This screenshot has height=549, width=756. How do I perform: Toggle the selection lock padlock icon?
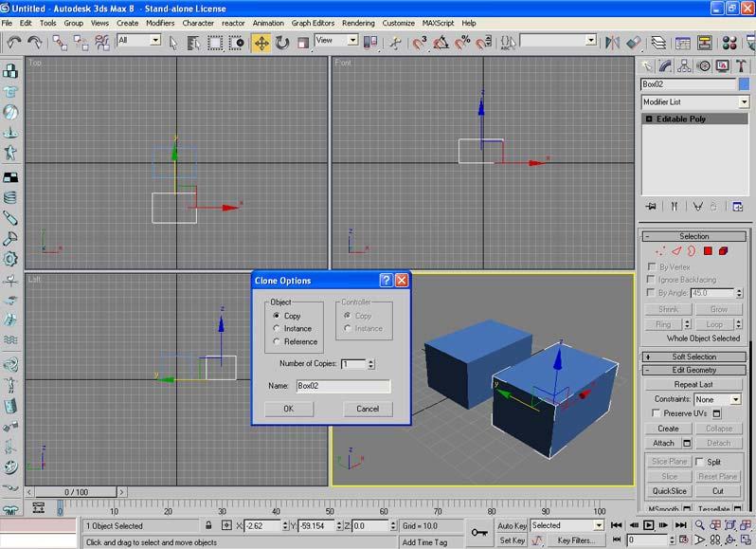208,525
